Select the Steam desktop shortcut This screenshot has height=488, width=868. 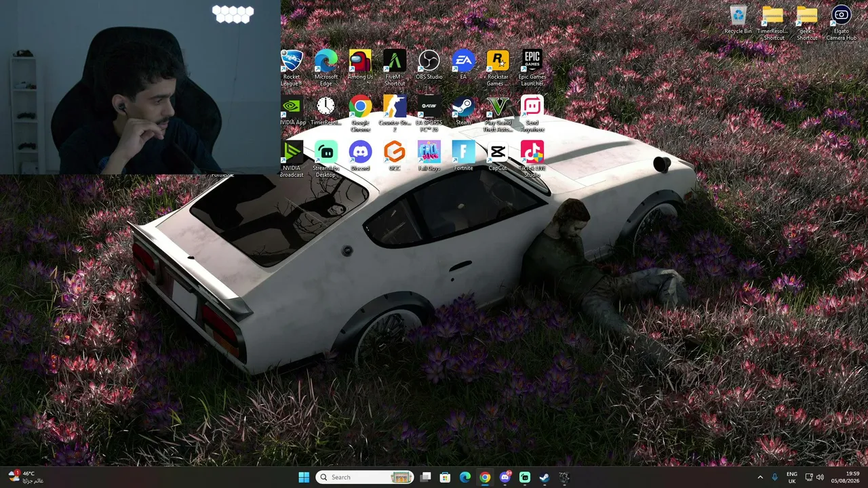pos(463,110)
